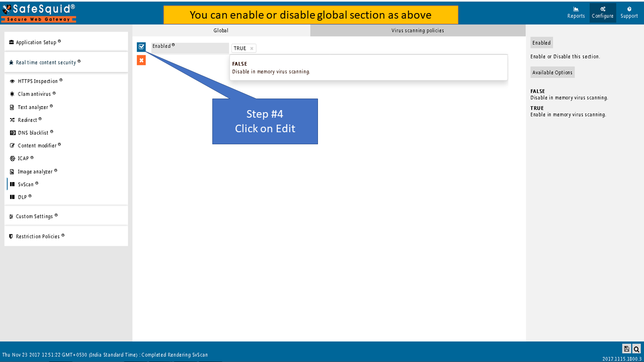Click the orange cancel X icon
Screen dimensions: 644x362
(141, 60)
